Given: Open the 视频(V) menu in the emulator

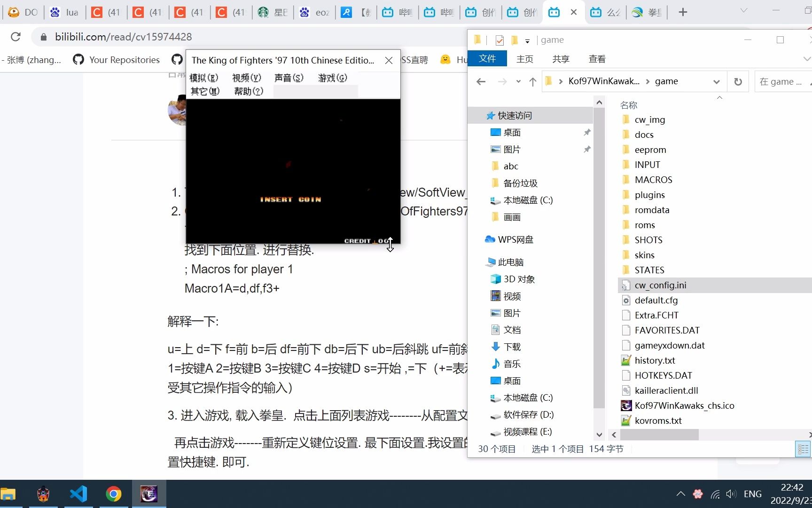Looking at the screenshot, I should click(246, 78).
